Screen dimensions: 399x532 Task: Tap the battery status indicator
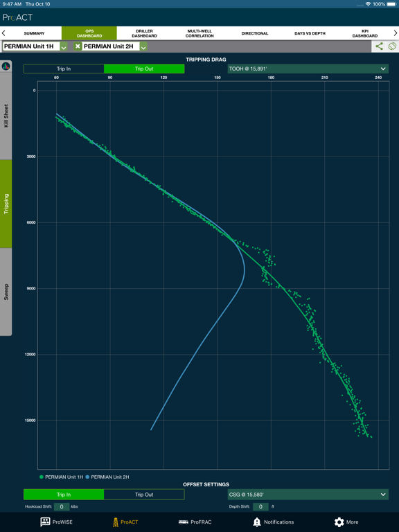click(x=391, y=4)
